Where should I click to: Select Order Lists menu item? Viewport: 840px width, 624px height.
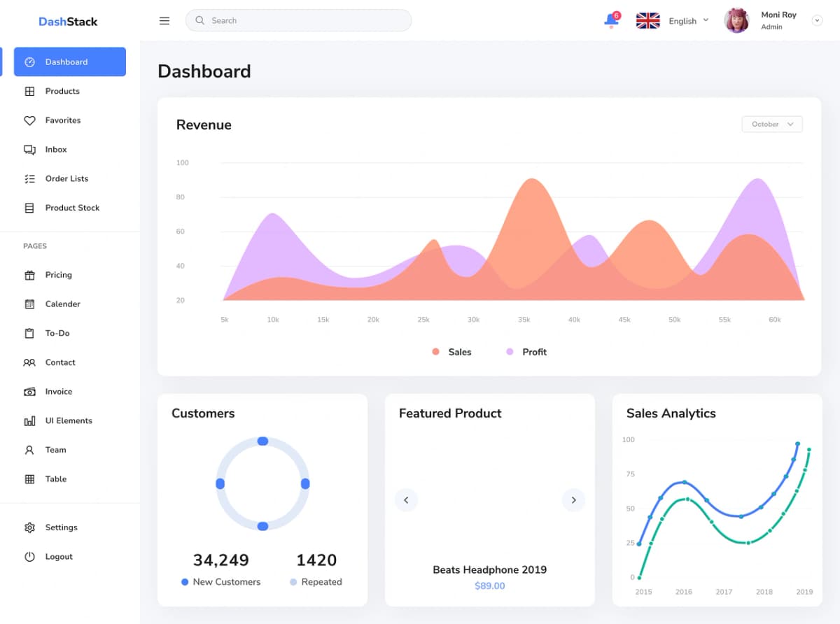coord(67,179)
